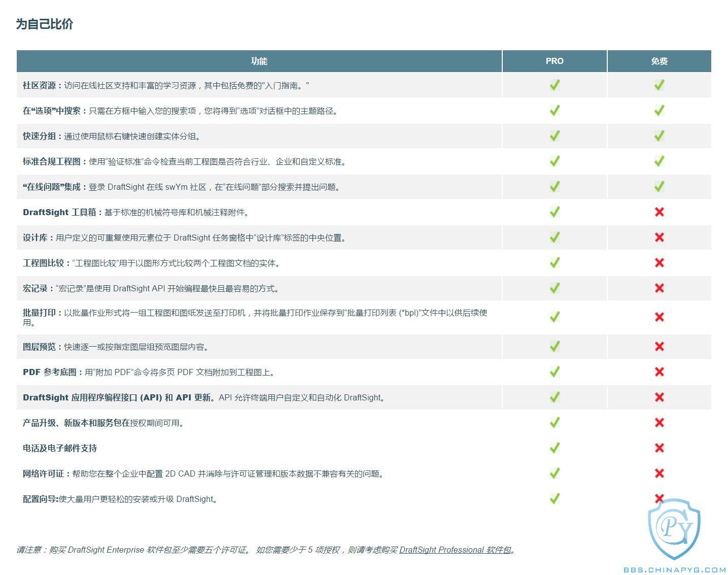Screen dimensions: 728x575
Task: Click 免费 checkmark in “在线问题”集成 row
Action: click(659, 186)
